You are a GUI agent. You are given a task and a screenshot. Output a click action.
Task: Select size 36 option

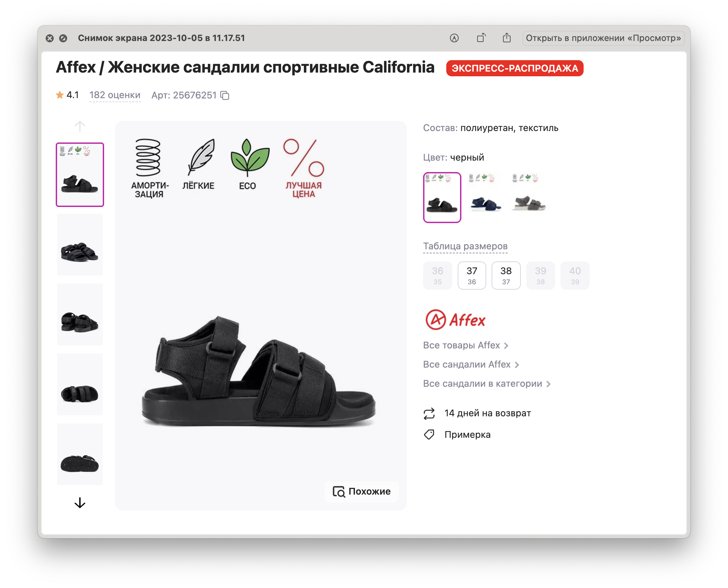(438, 276)
